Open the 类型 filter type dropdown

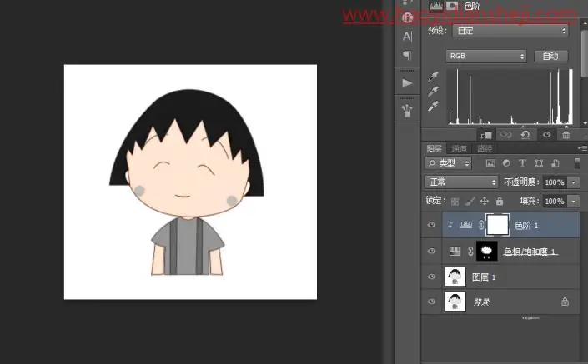449,163
